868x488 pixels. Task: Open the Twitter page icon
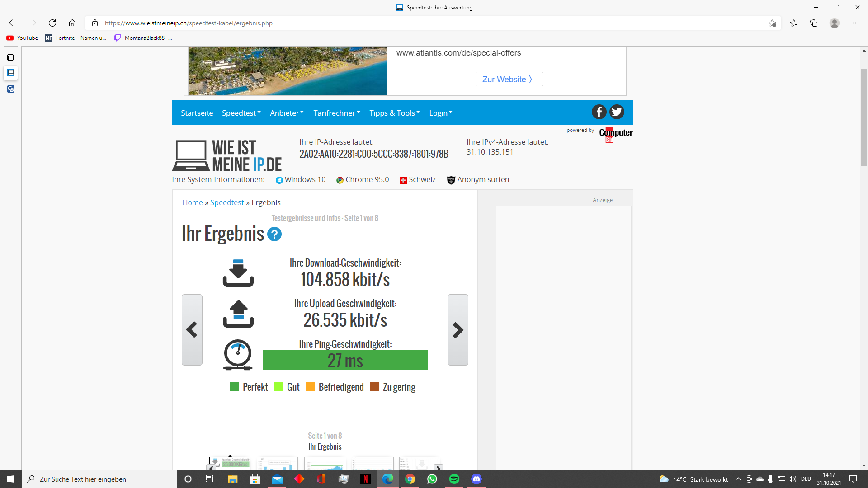point(617,112)
